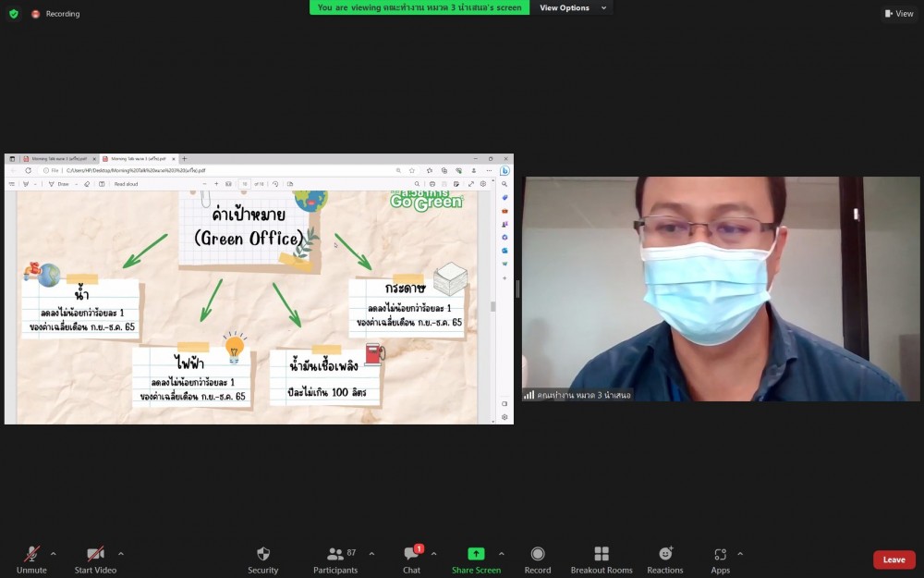Close the first Morning Talk PDF tab

pos(94,159)
